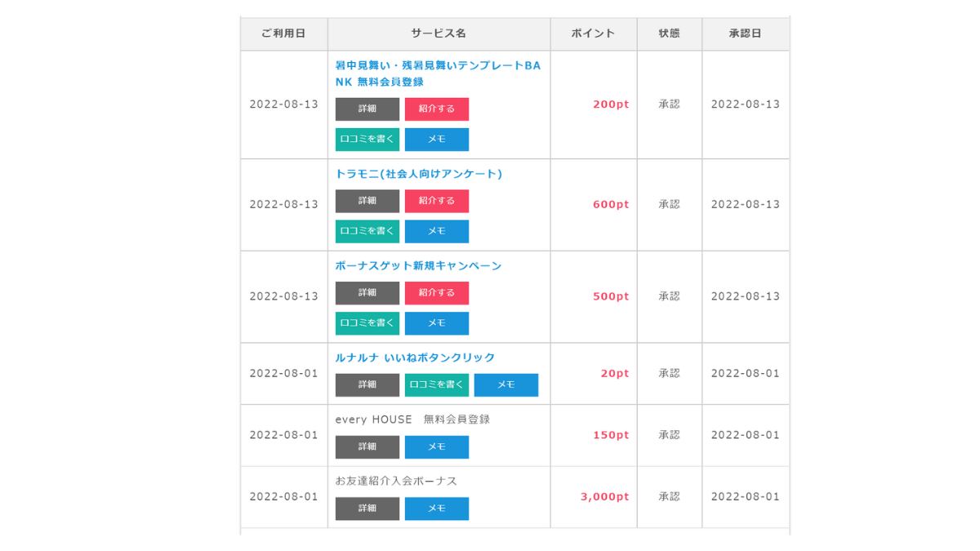
Task: Open メモ in ボーナスゲット新規キャンペーン row
Action: click(x=437, y=323)
